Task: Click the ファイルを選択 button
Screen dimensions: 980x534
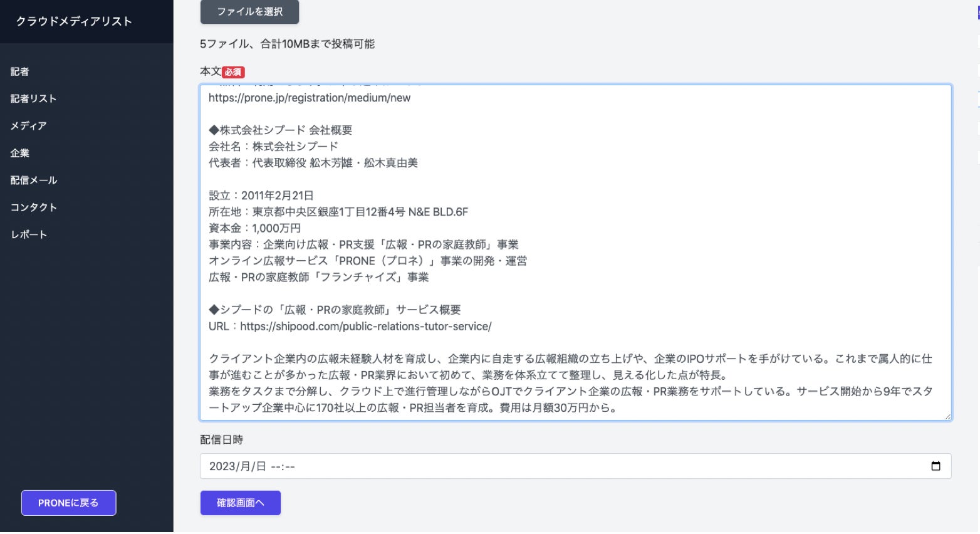Action: click(249, 11)
